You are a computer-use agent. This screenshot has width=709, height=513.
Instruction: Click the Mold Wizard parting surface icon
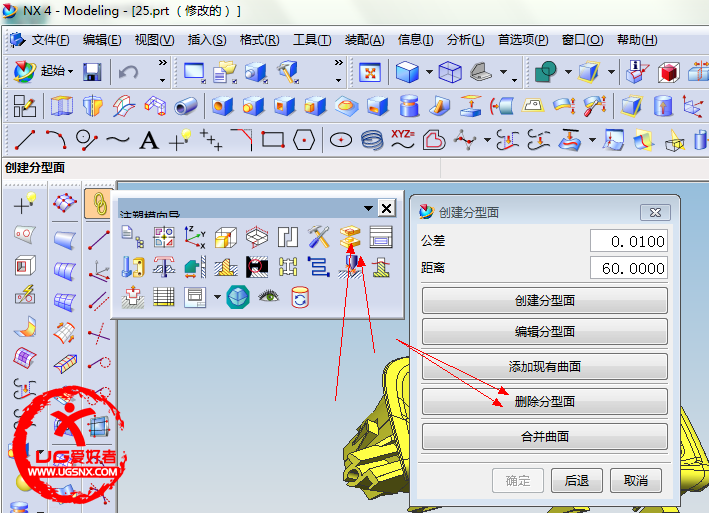pos(350,237)
